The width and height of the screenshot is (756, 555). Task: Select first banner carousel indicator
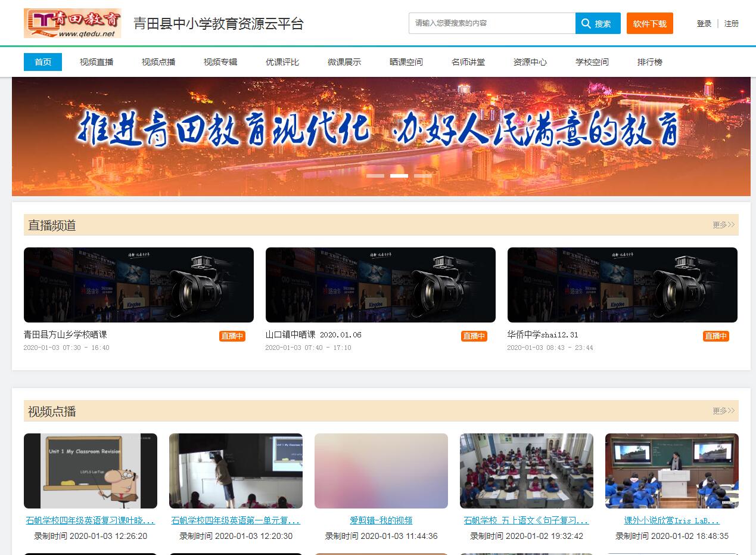tap(375, 176)
